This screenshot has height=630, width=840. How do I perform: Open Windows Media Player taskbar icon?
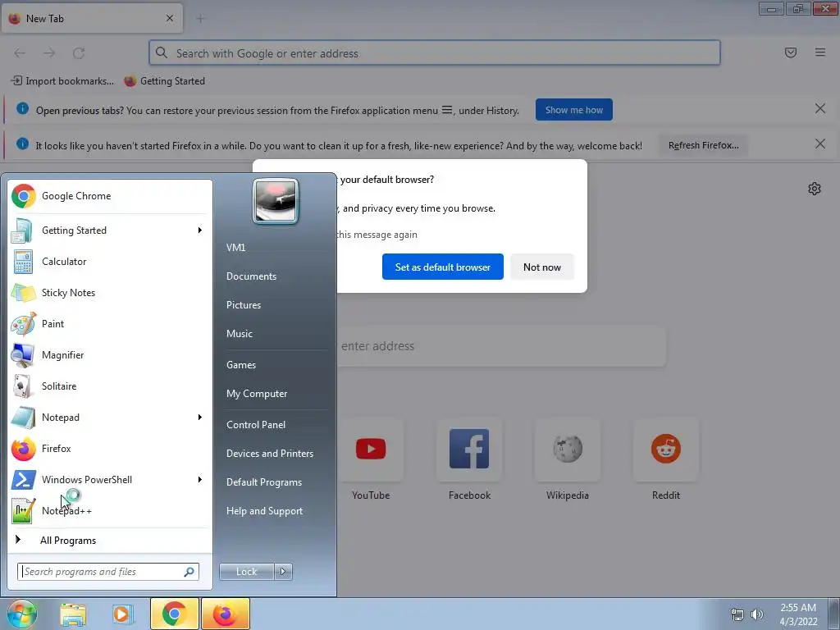point(123,614)
